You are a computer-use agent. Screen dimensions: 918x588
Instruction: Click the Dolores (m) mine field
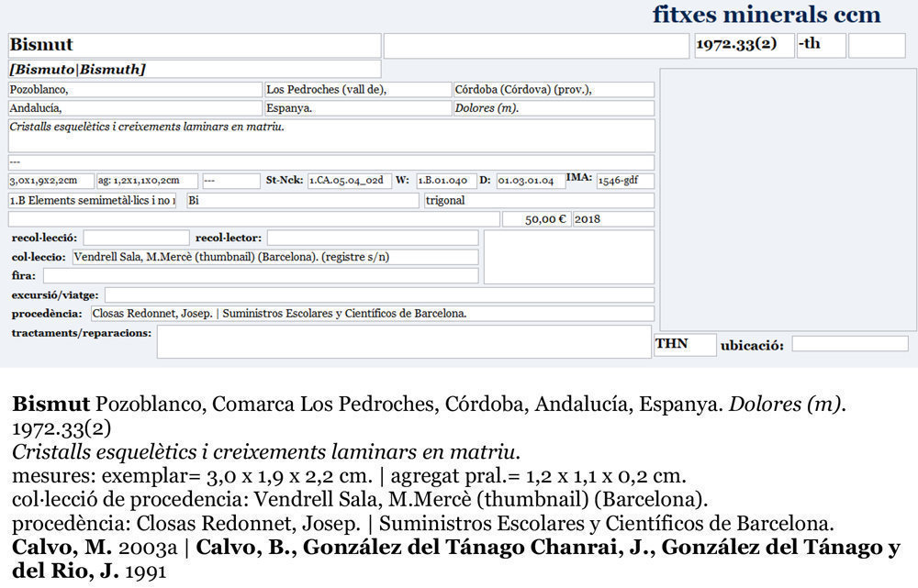coord(554,108)
